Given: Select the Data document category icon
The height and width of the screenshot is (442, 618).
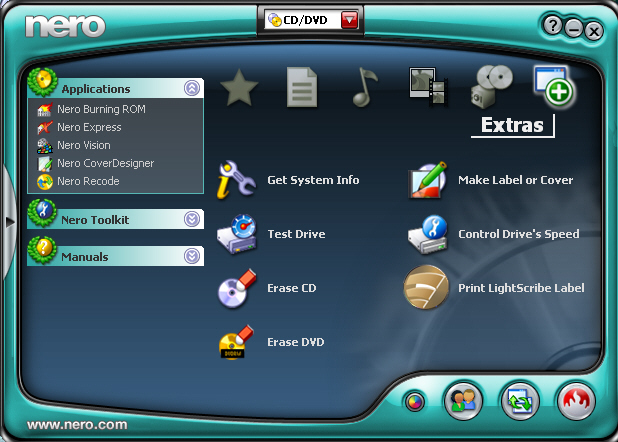Looking at the screenshot, I should (302, 88).
